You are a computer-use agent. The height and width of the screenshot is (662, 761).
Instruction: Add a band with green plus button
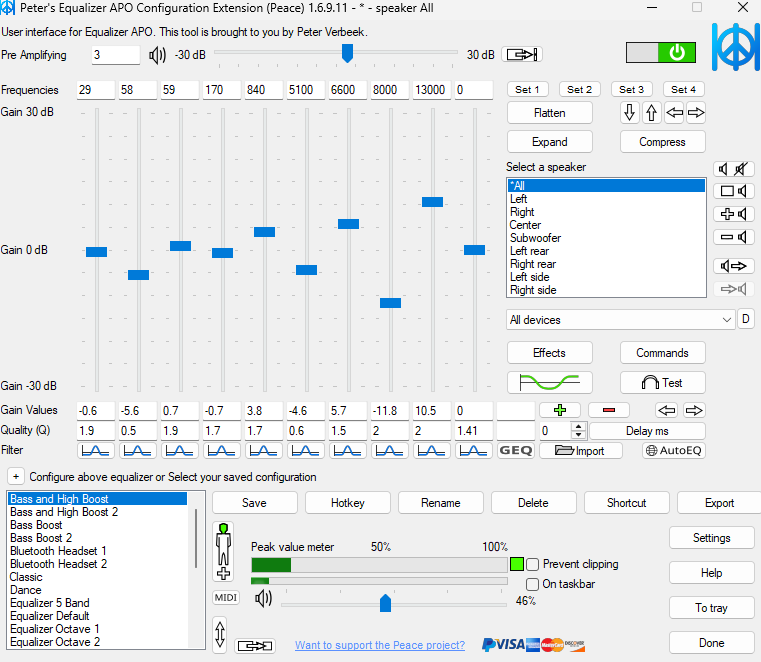[560, 410]
